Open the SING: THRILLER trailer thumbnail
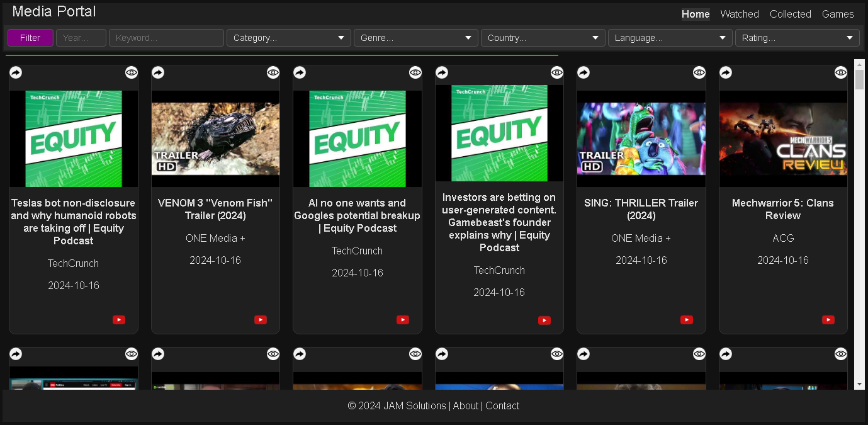 (641, 139)
